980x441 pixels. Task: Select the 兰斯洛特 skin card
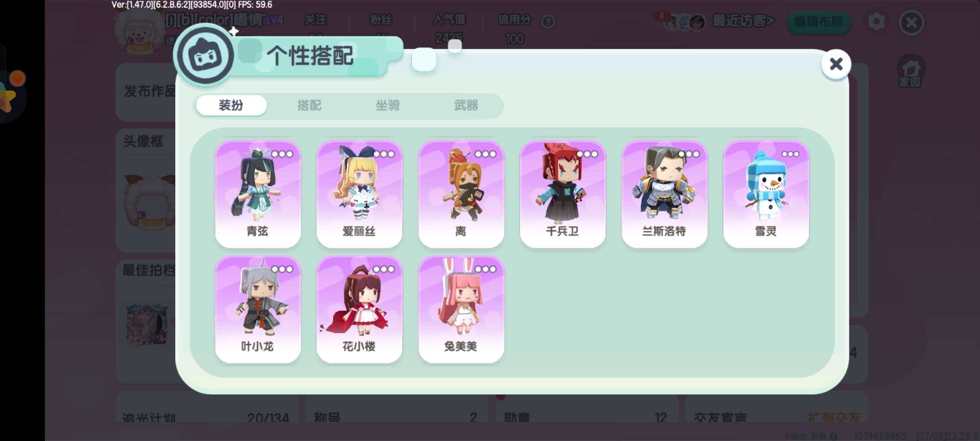(664, 194)
